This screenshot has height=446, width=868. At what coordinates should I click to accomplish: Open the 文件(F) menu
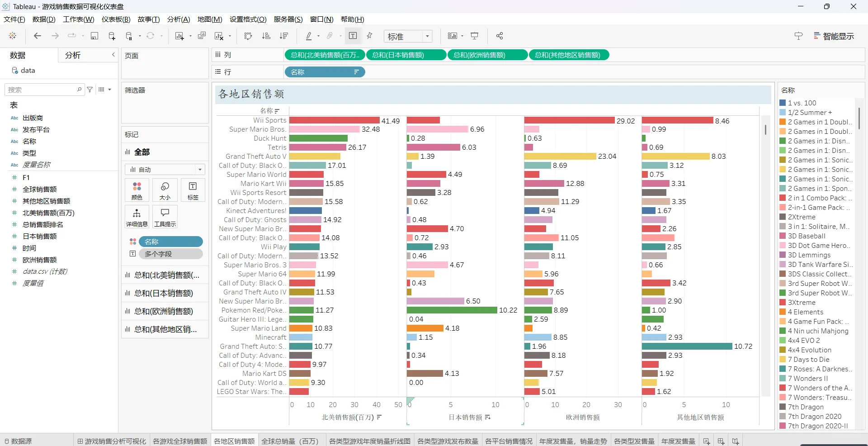tap(14, 19)
